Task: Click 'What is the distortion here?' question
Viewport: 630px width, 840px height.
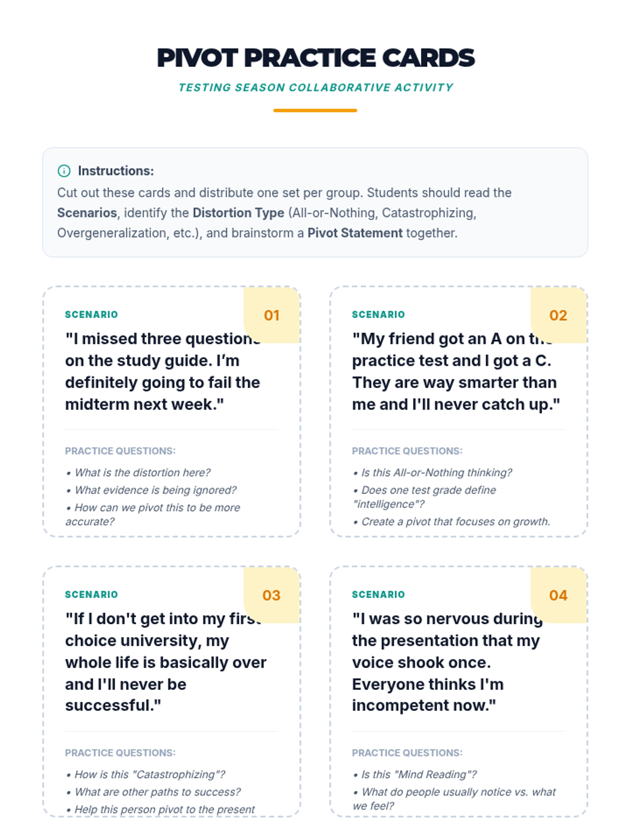Action: [x=142, y=472]
